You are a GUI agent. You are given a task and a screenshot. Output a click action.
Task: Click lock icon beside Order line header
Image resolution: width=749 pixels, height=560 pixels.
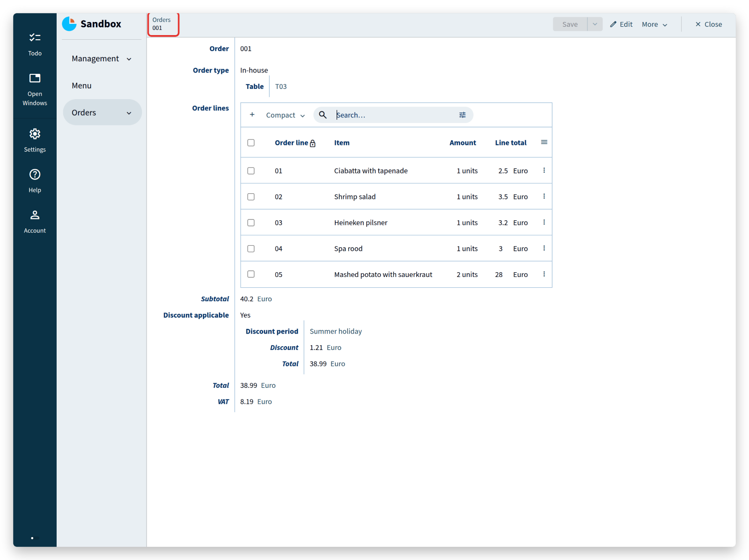[313, 143]
